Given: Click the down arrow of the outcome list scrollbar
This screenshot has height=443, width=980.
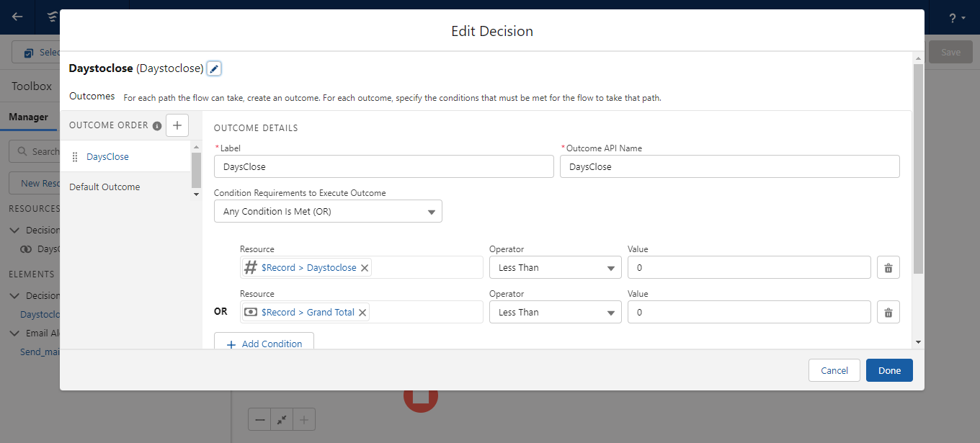Looking at the screenshot, I should [197, 194].
